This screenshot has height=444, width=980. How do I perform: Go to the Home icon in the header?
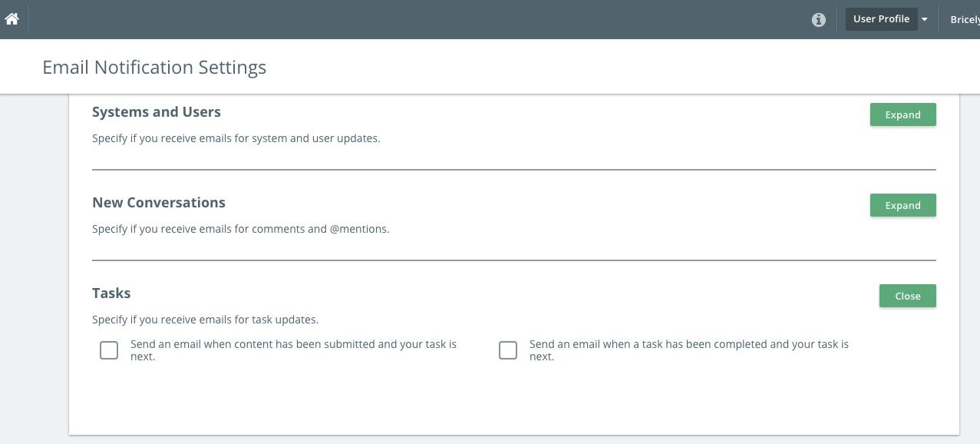(12, 19)
